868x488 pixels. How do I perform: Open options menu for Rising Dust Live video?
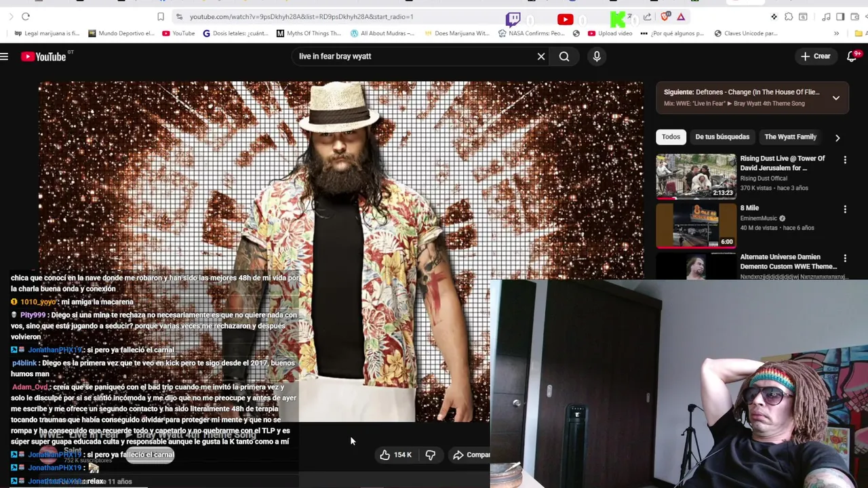pos(845,160)
